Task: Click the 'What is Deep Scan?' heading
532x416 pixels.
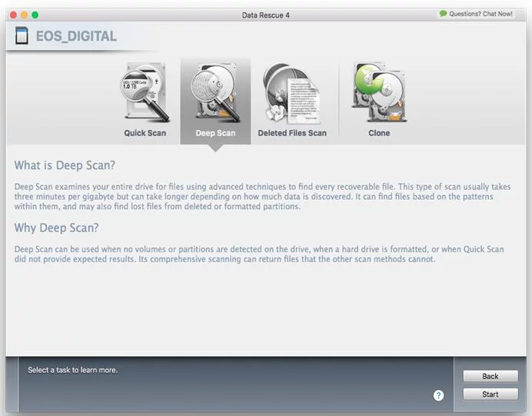Action: tap(65, 165)
